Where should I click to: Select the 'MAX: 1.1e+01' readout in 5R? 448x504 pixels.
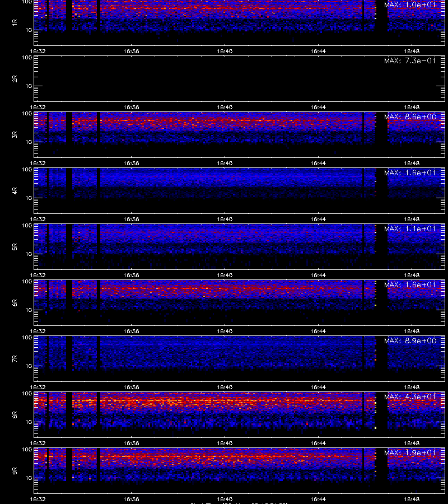pyautogui.click(x=410, y=229)
